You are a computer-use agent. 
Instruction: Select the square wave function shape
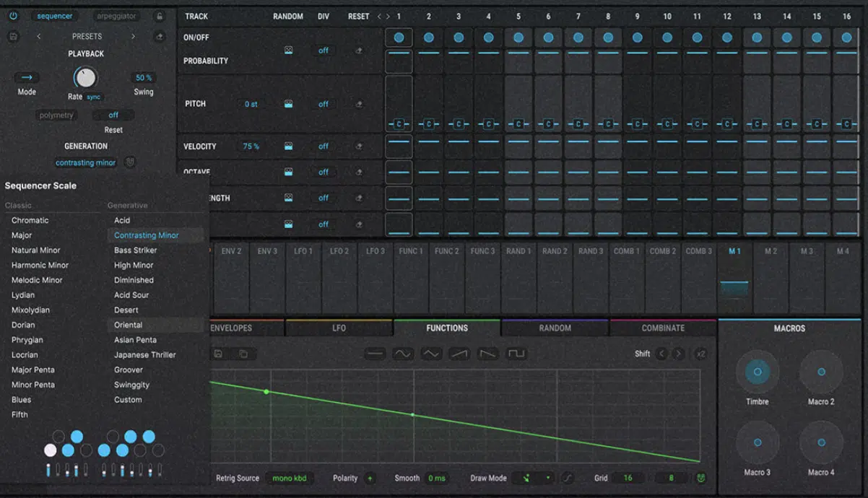[x=517, y=353]
